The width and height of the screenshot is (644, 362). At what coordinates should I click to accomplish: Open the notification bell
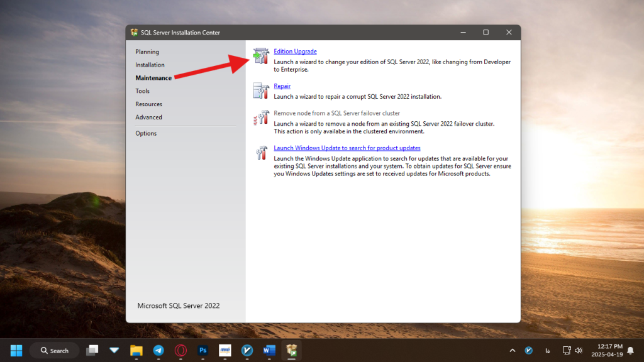(x=630, y=351)
